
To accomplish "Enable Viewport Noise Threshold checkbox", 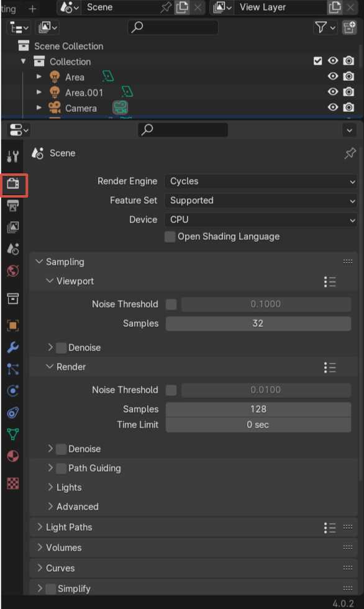I will pyautogui.click(x=171, y=304).
